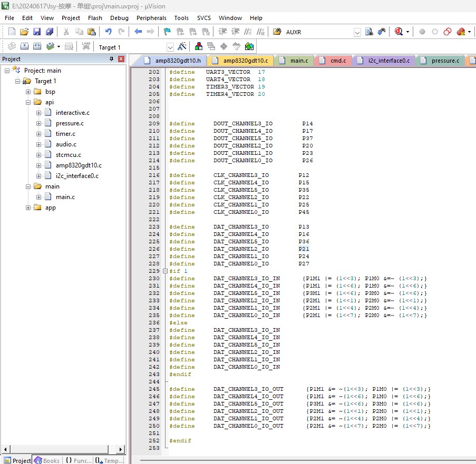This screenshot has height=464, width=476.
Task: Open a file using the folder icon
Action: point(24,32)
